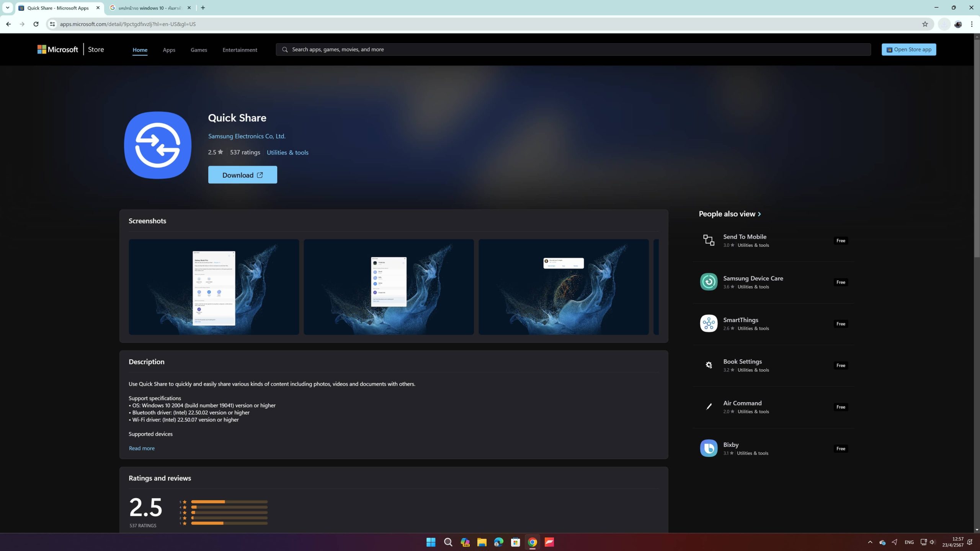Expand the People also view section
The image size is (980, 551).
[730, 214]
